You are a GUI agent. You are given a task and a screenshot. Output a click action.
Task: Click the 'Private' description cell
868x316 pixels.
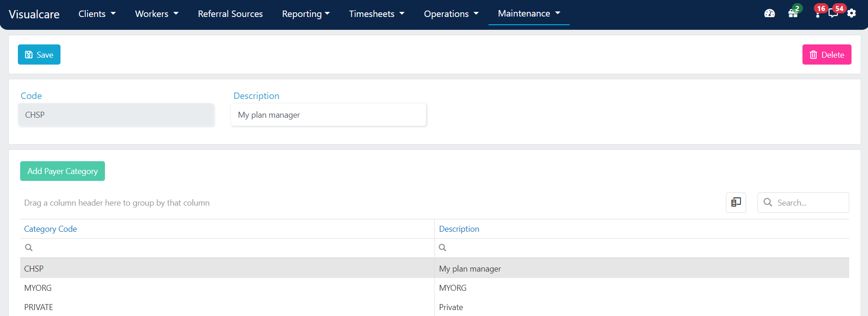point(642,307)
